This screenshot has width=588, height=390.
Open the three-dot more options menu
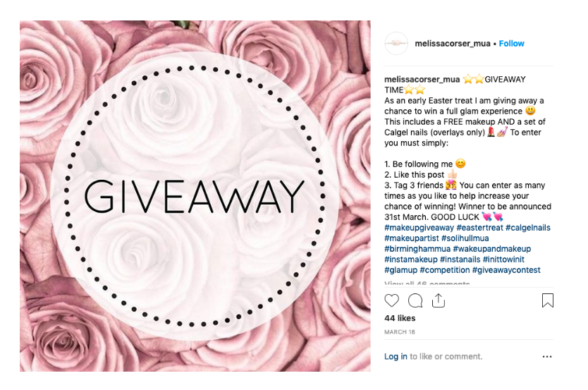547,356
